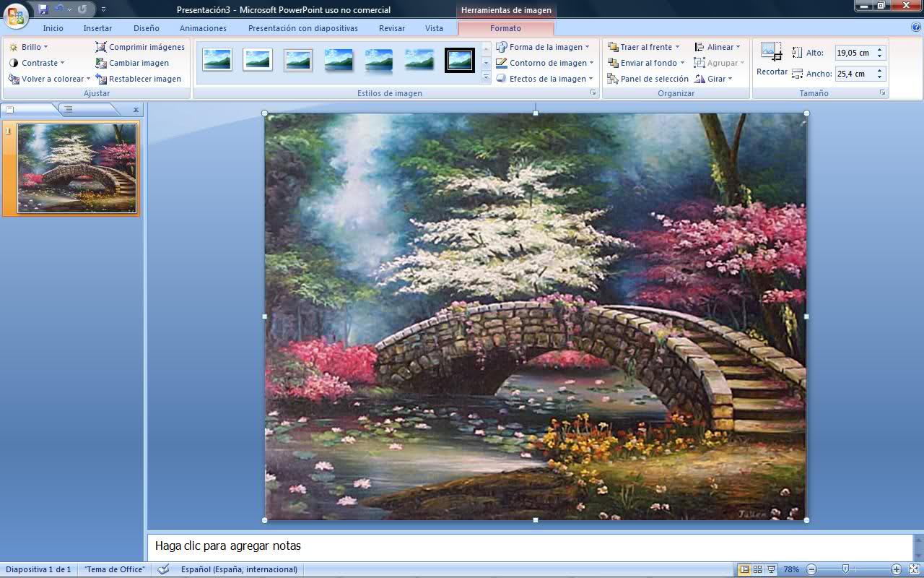Go to the Animaciones tab

(x=203, y=28)
